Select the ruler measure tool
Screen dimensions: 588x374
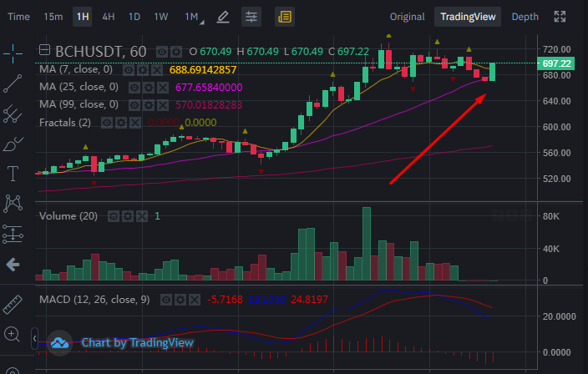tap(13, 305)
